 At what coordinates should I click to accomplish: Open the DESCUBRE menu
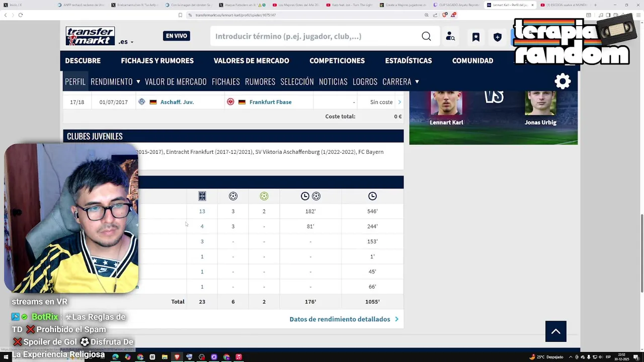coord(83,60)
